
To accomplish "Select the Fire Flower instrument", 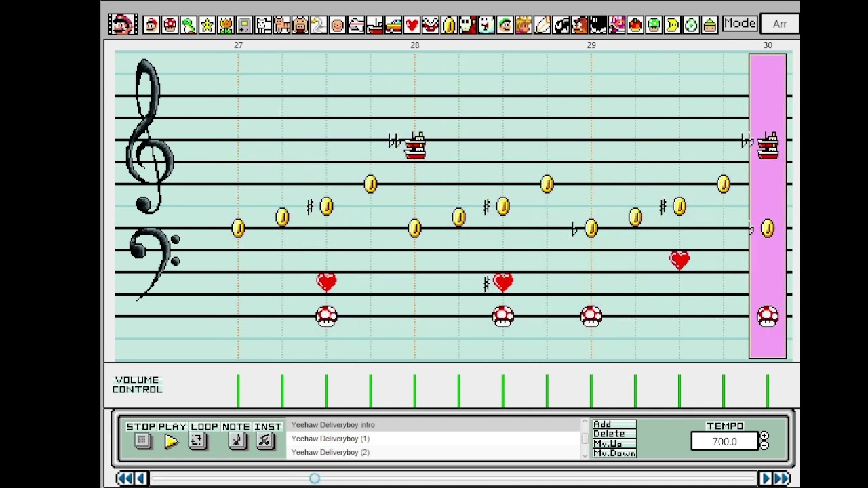I will pos(226,25).
